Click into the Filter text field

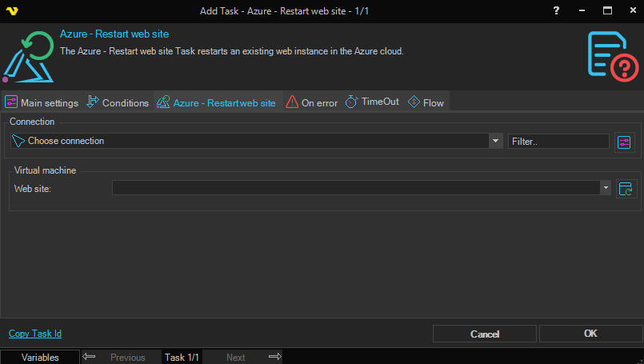click(x=558, y=142)
